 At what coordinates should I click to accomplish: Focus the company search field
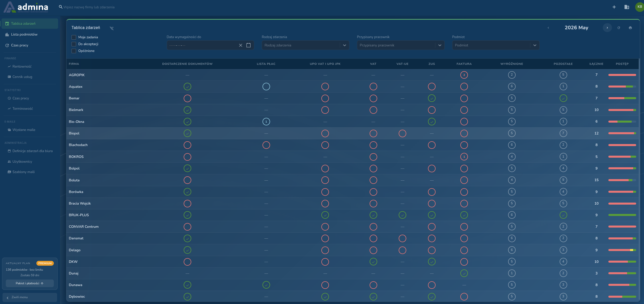89,7
